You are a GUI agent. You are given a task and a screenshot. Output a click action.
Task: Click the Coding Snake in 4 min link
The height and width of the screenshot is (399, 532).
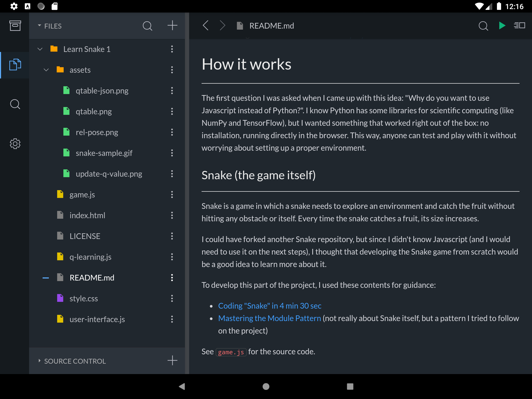[269, 305]
